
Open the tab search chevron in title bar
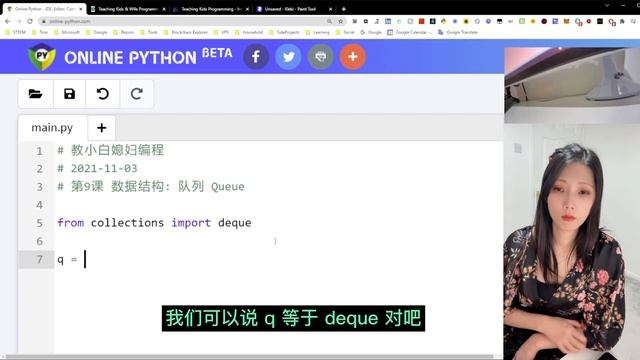607,5
